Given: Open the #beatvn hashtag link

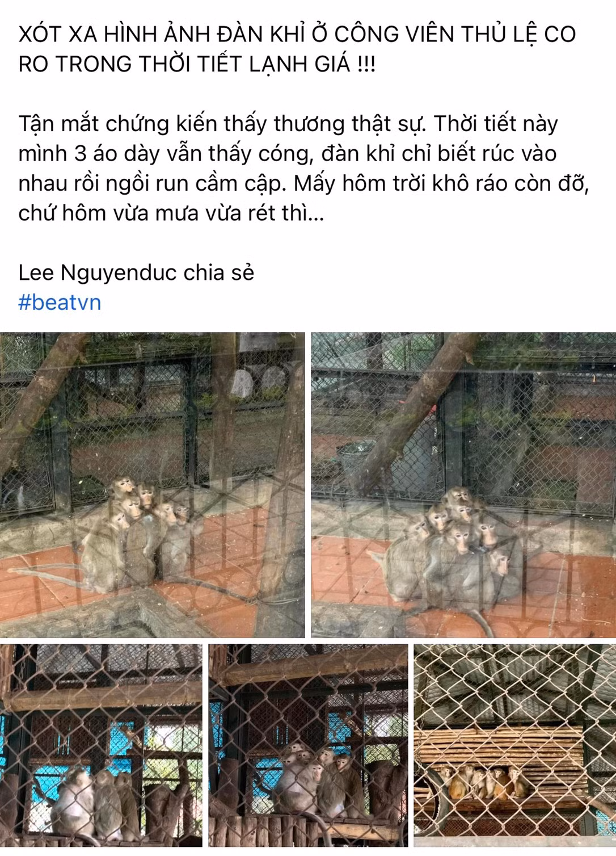Looking at the screenshot, I should point(60,302).
